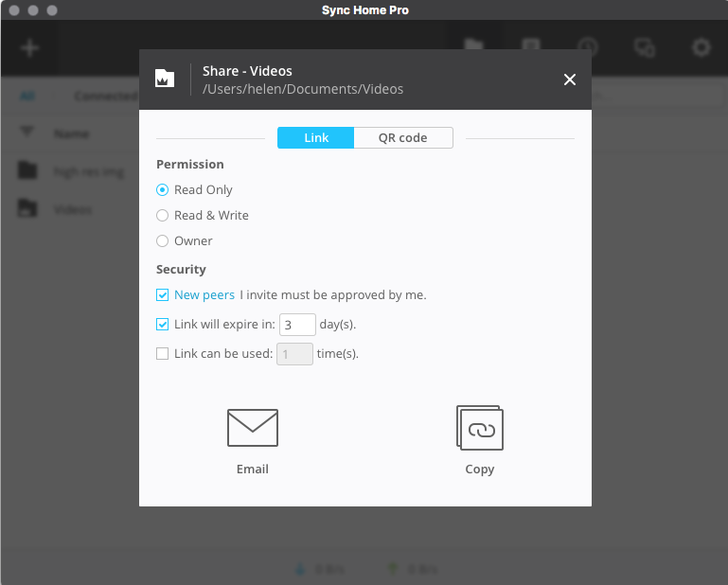Select the Videos folder row in main window
The width and height of the screenshot is (728, 585).
(70, 209)
